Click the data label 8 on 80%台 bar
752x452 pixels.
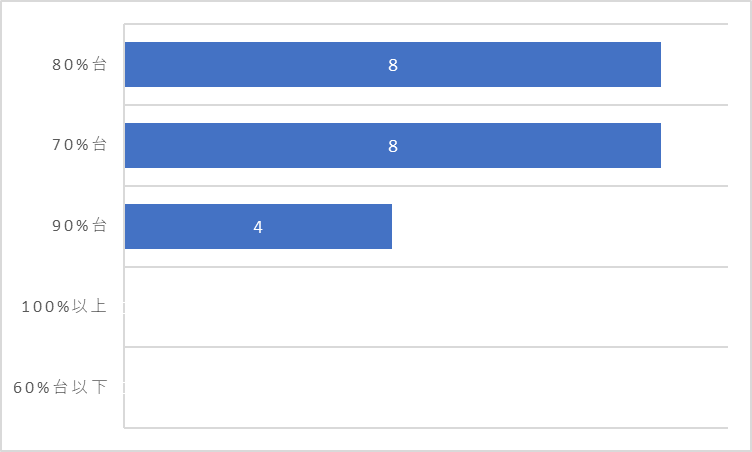tap(393, 65)
